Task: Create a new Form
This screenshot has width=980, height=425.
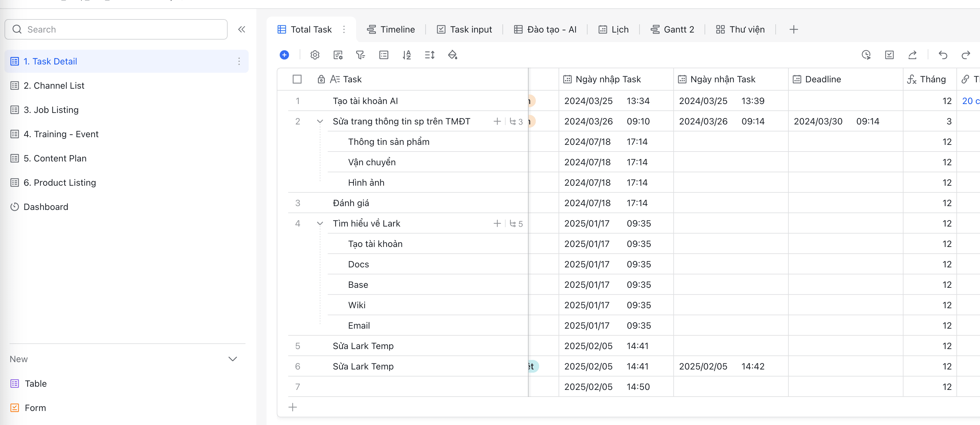Action: click(x=35, y=408)
